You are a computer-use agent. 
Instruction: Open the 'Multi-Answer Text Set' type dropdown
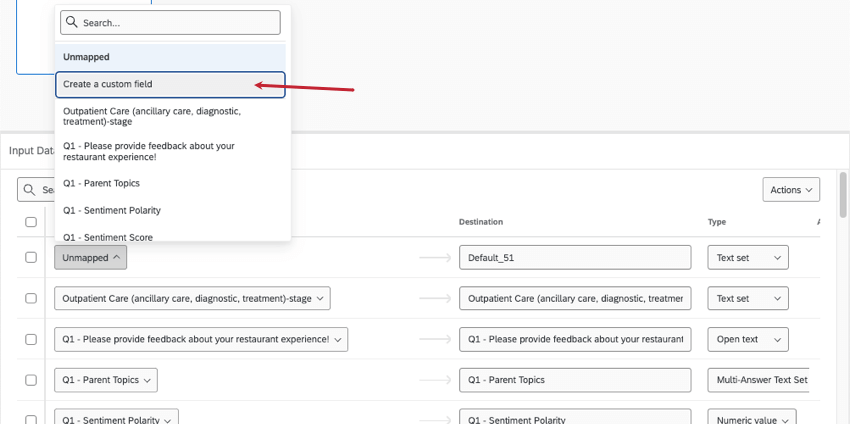pos(762,380)
